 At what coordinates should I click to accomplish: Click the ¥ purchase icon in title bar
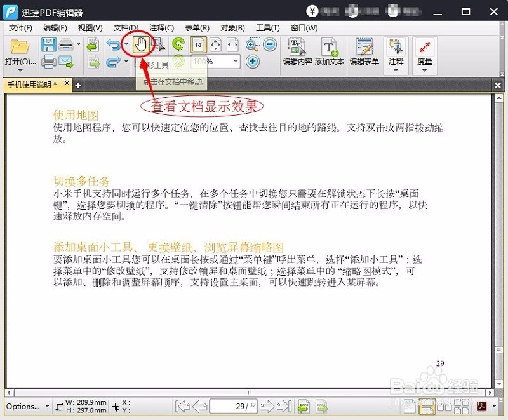pyautogui.click(x=312, y=11)
